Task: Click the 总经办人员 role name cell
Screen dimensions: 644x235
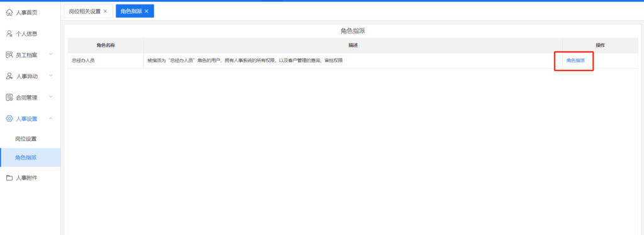Action: pyautogui.click(x=106, y=60)
